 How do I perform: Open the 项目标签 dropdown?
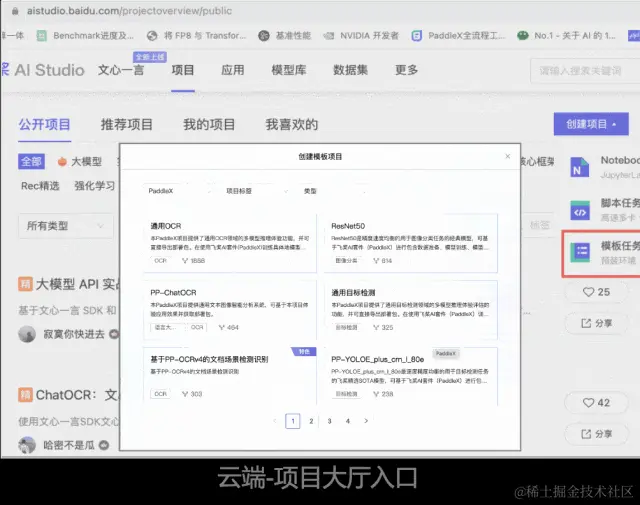point(256,191)
